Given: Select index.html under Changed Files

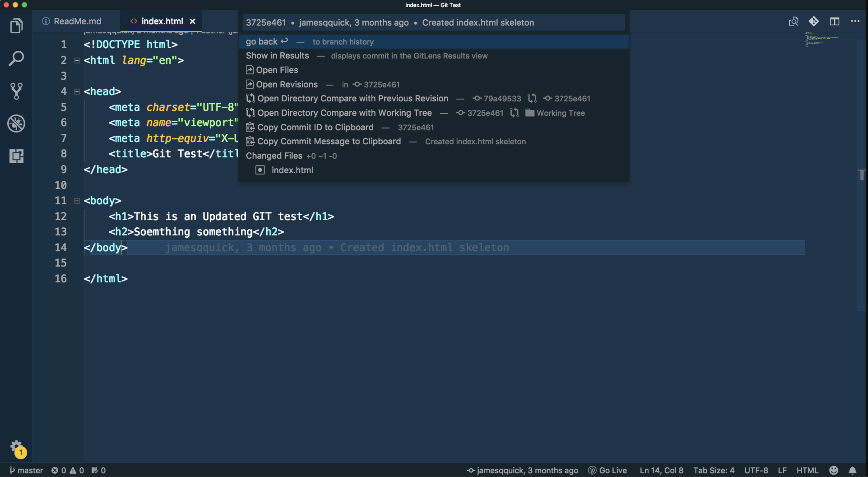Looking at the screenshot, I should click(x=292, y=170).
